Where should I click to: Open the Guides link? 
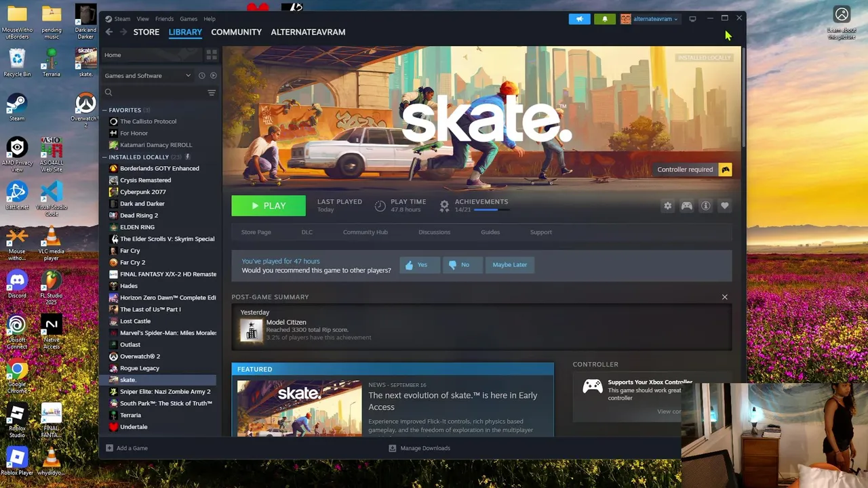490,232
